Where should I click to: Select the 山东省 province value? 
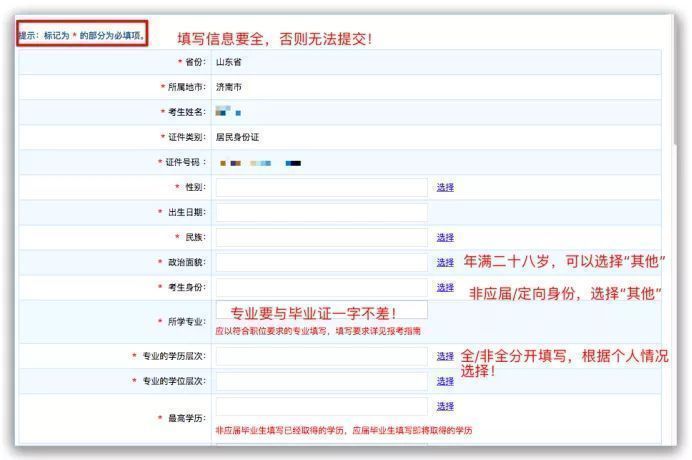coord(229,62)
